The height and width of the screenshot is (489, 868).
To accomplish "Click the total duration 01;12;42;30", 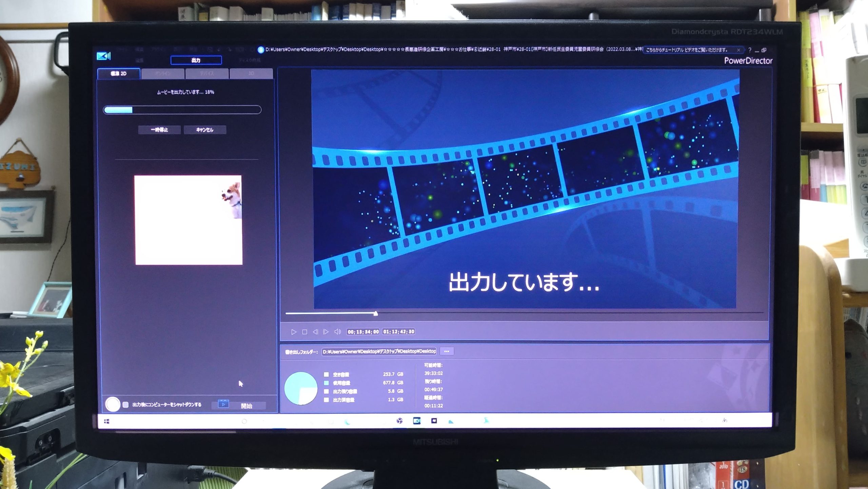I will (399, 332).
